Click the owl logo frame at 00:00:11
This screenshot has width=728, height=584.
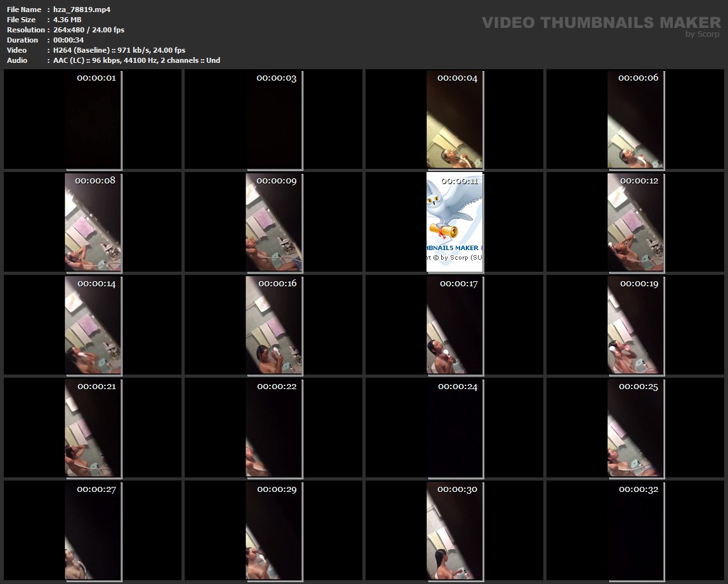point(454,222)
